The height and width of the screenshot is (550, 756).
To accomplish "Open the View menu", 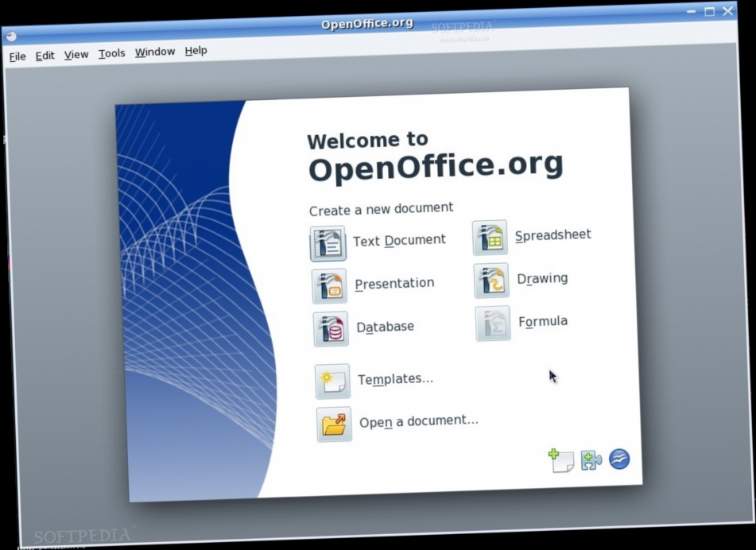I will 76,54.
